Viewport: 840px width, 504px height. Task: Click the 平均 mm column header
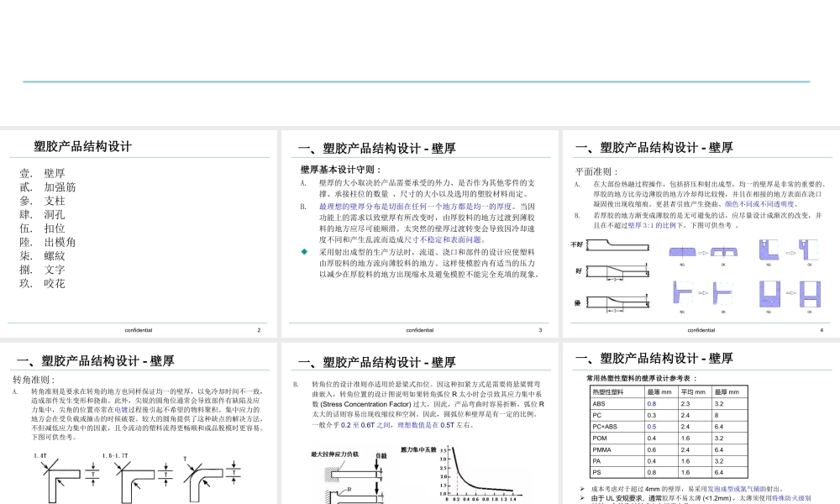[x=693, y=392]
